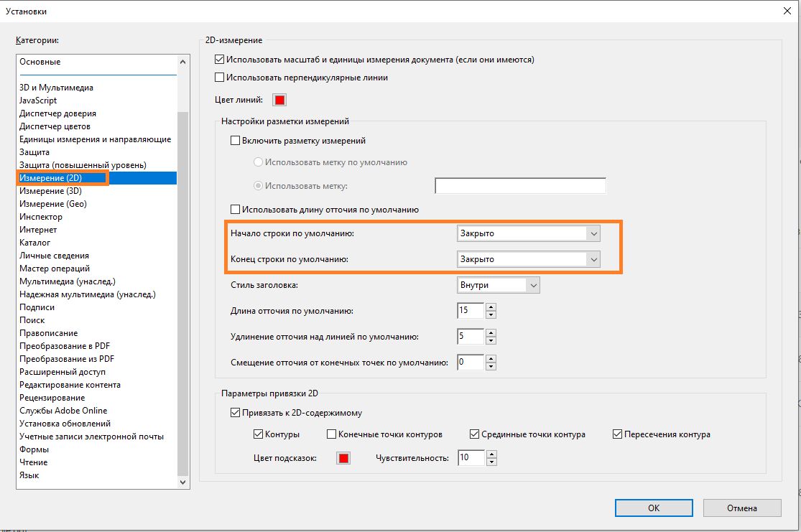The image size is (801, 532).
Task: Open "Конец строки по умолчанию" dropdown
Action: [x=528, y=259]
